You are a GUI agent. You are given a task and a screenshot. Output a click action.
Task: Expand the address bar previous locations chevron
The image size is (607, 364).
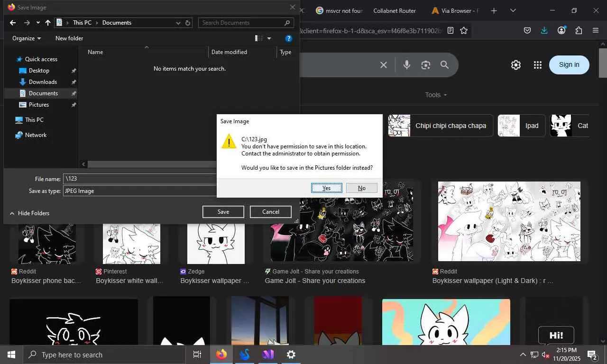pos(178,23)
